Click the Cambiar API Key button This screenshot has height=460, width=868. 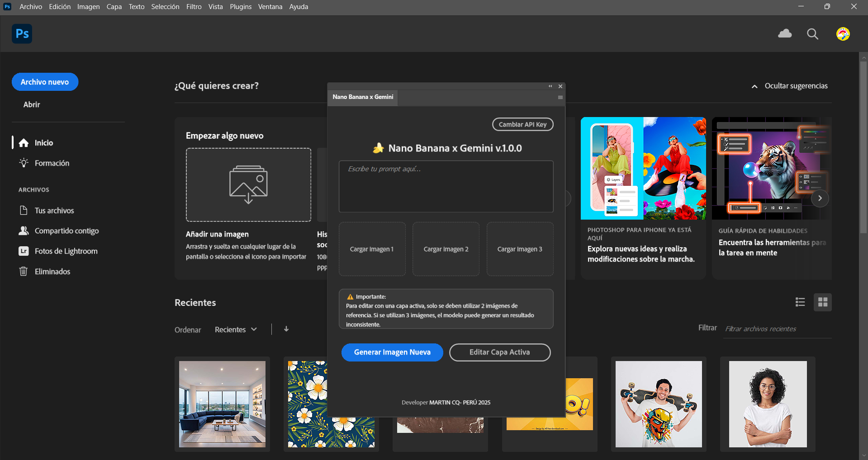coord(522,124)
